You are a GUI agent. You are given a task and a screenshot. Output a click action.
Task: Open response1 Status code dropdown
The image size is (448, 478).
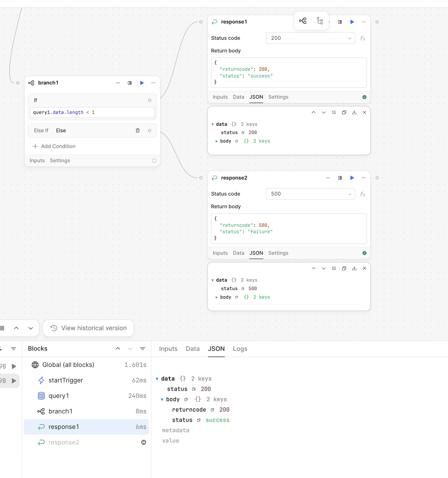(310, 38)
